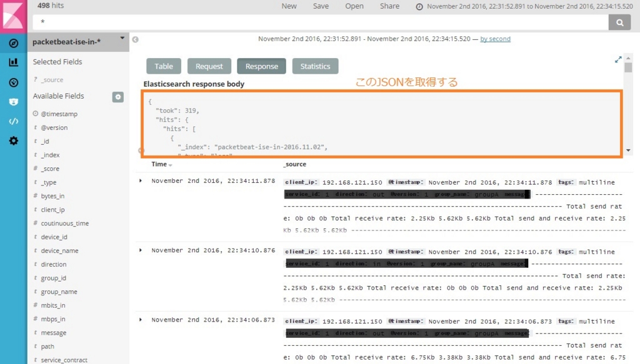Image resolution: width=640 pixels, height=364 pixels.
Task: Open a saved search via Open
Action: 354,6
